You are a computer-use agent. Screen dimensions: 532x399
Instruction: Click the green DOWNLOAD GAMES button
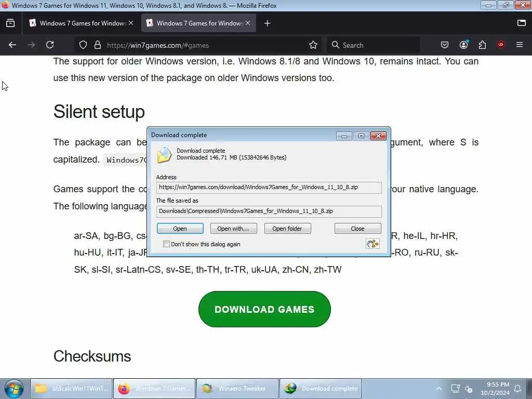point(264,309)
